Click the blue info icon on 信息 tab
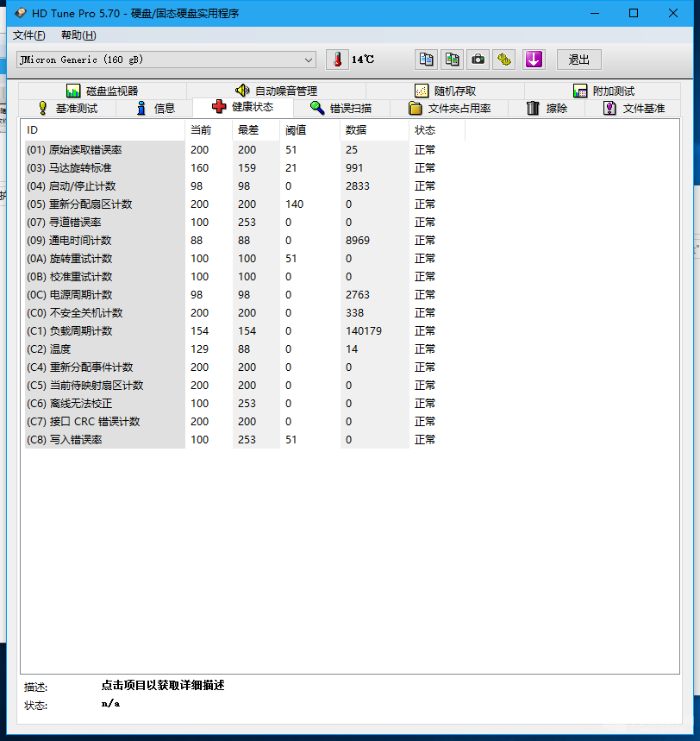This screenshot has width=700, height=741. point(141,108)
